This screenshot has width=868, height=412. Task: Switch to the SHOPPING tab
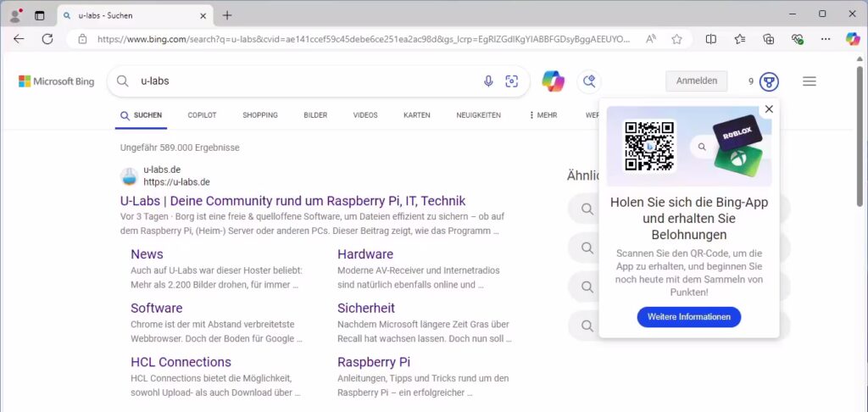point(260,115)
